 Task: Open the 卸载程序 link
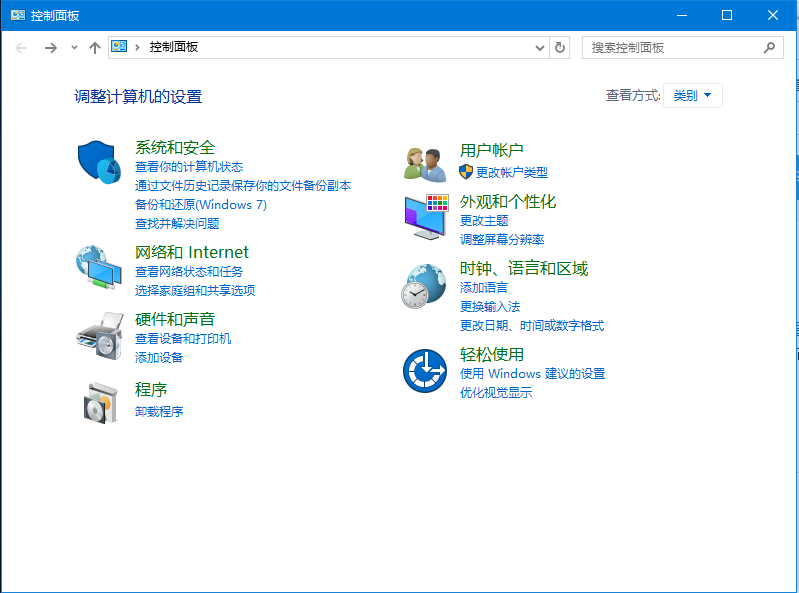click(x=159, y=411)
